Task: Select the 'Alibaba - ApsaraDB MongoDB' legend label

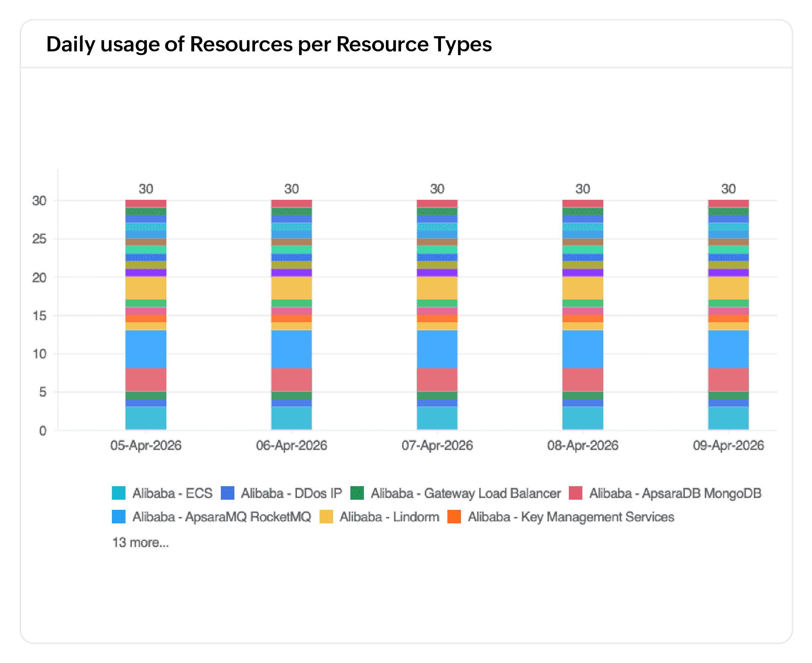Action: pos(675,493)
